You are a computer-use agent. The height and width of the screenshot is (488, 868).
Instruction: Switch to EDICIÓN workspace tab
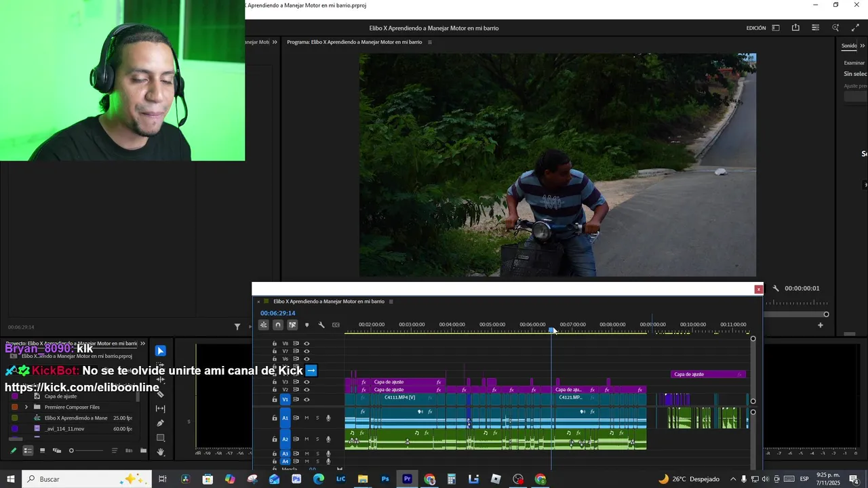(756, 28)
